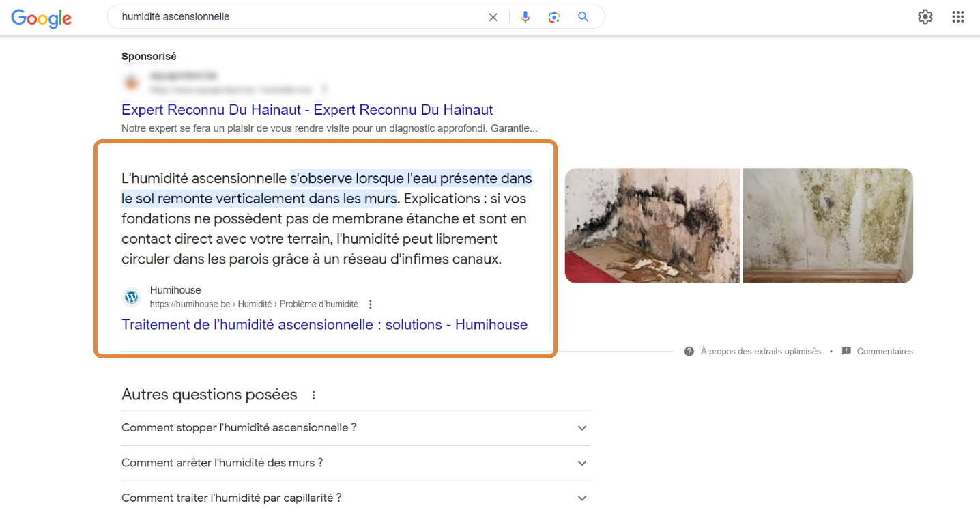Open the settings gear menu

[925, 17]
